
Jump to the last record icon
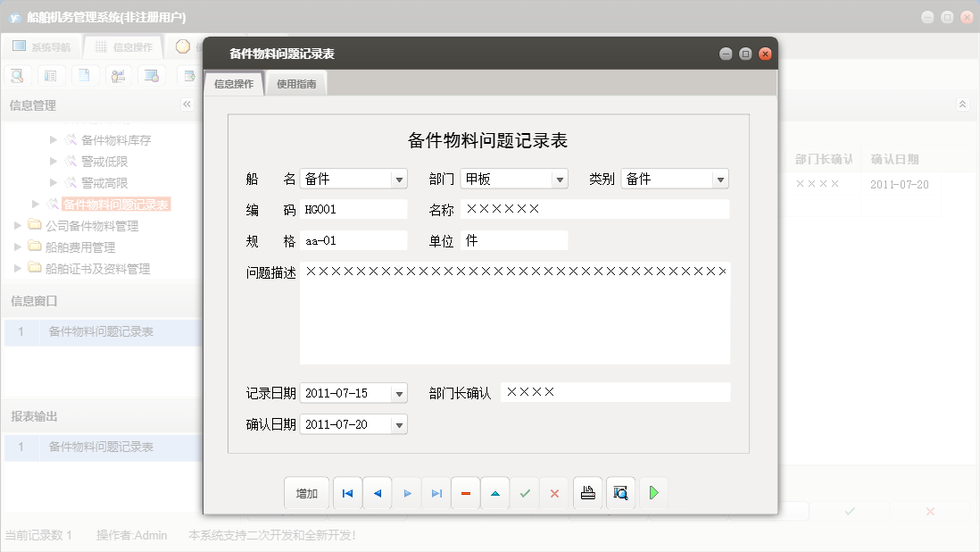coord(436,492)
